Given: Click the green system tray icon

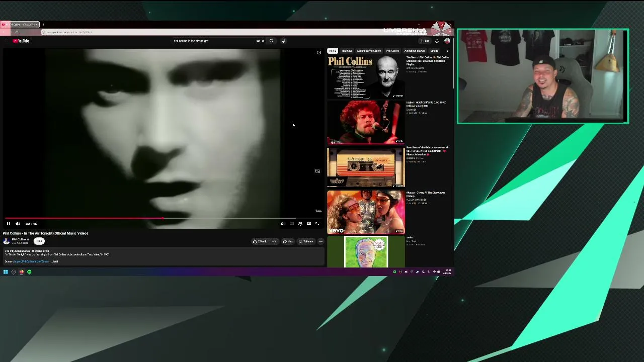Looking at the screenshot, I should click(x=394, y=272).
